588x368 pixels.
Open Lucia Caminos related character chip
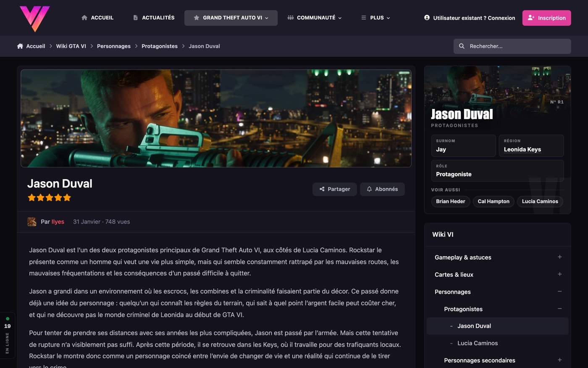click(540, 201)
